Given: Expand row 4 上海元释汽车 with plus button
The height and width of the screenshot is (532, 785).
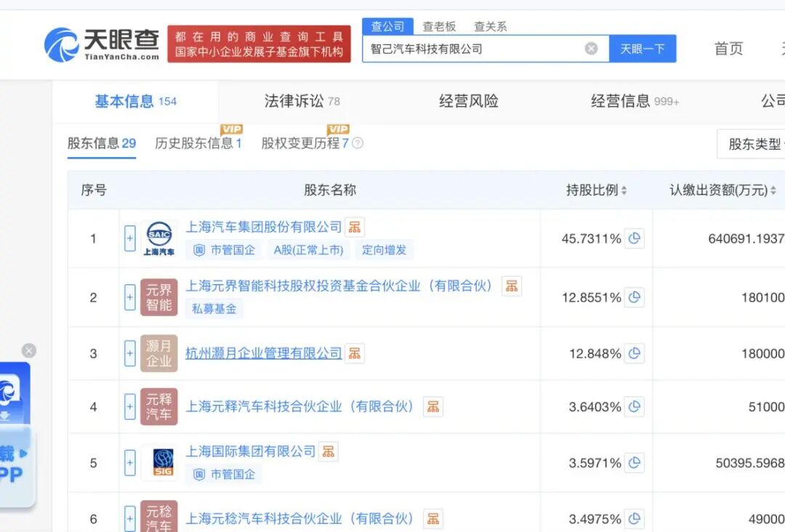Looking at the screenshot, I should pos(129,406).
